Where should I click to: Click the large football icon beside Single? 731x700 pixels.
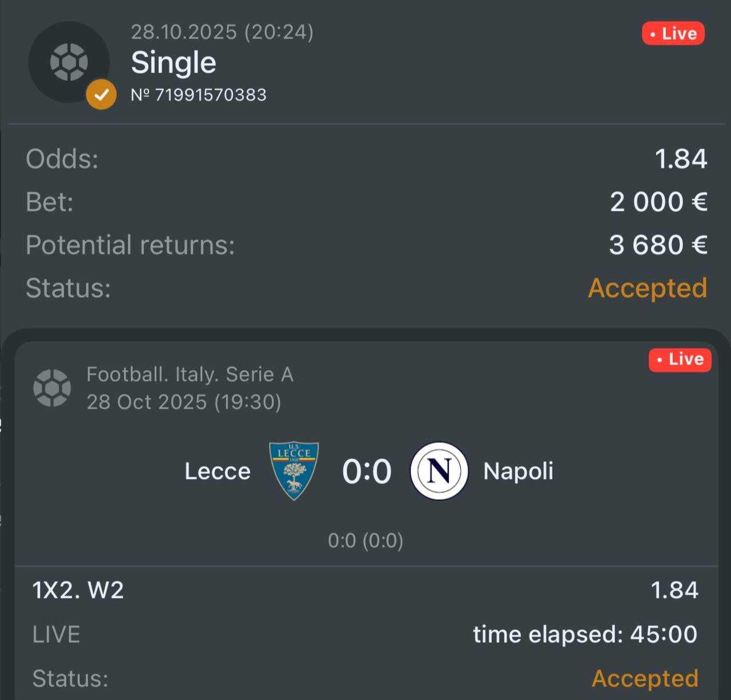click(x=69, y=62)
